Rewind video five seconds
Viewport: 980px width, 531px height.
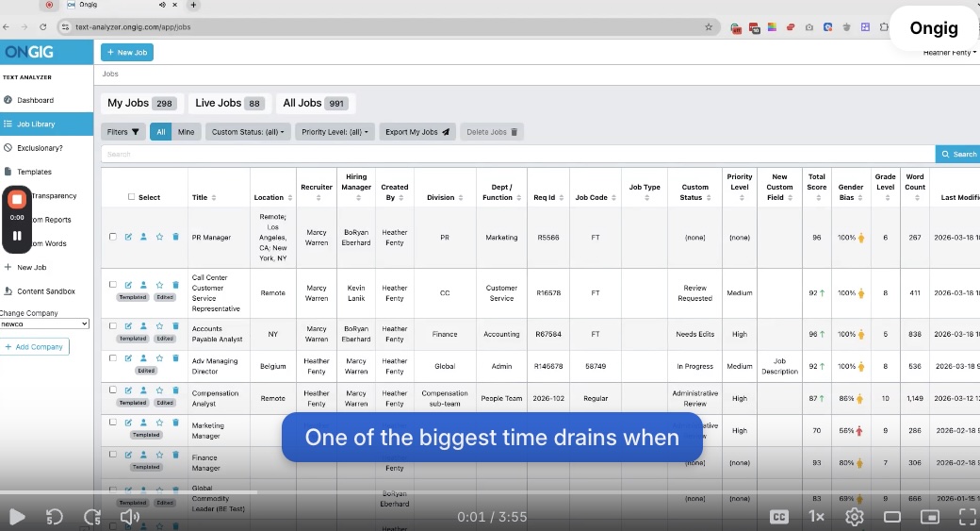[x=55, y=516]
